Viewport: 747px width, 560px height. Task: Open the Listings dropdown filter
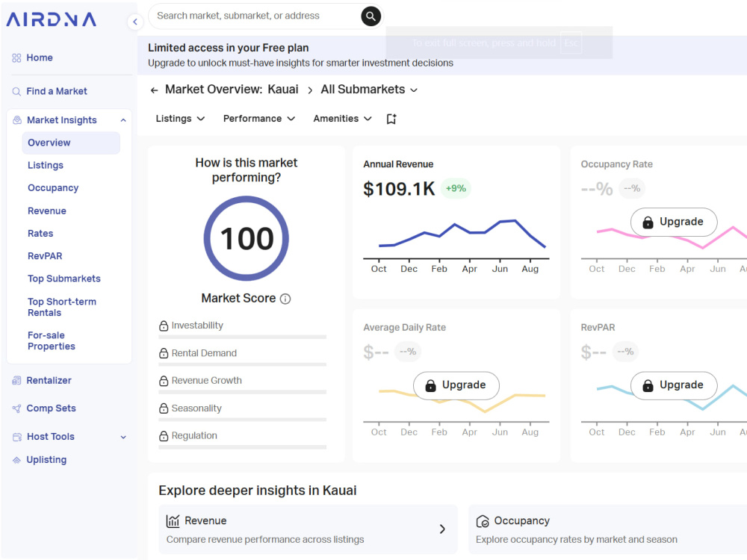coord(180,119)
